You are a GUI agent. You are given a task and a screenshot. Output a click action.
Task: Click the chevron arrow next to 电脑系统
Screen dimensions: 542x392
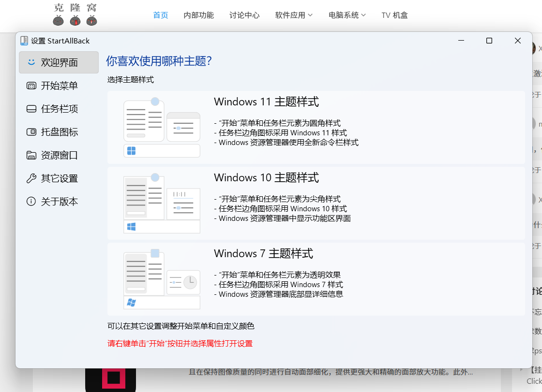[363, 15]
